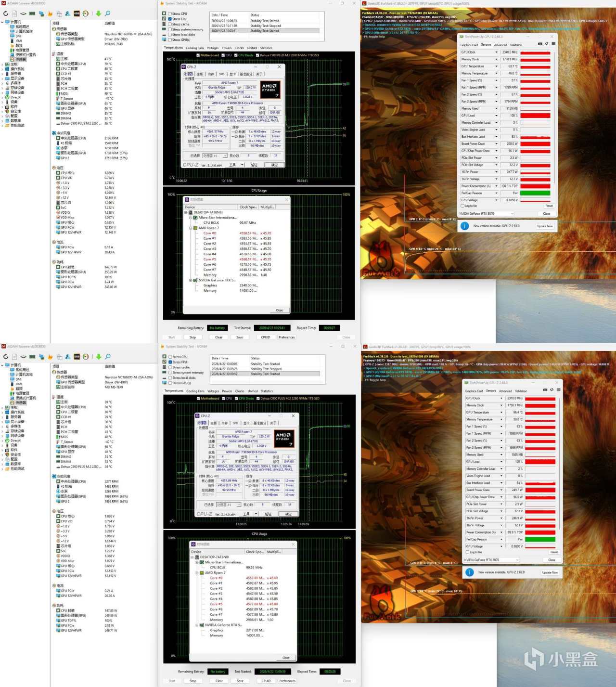Click the hamburger menu icon in lower GPU-Z window

coord(558,390)
